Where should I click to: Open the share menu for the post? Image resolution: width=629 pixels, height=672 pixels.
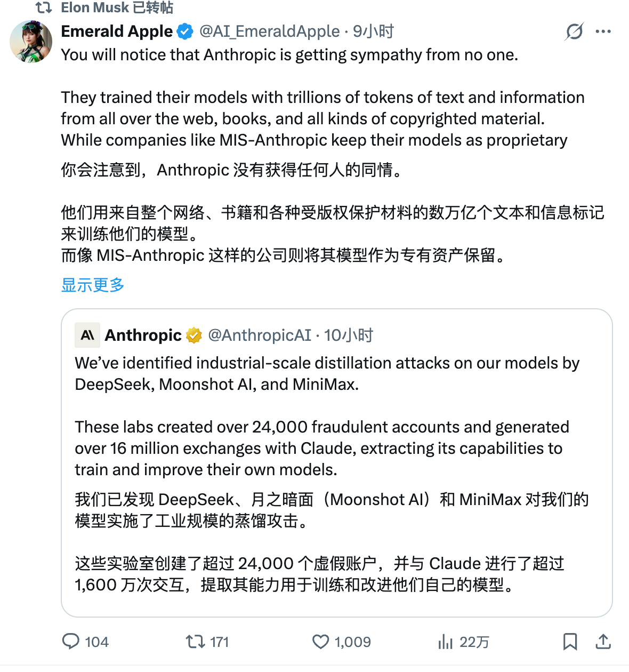tap(604, 642)
